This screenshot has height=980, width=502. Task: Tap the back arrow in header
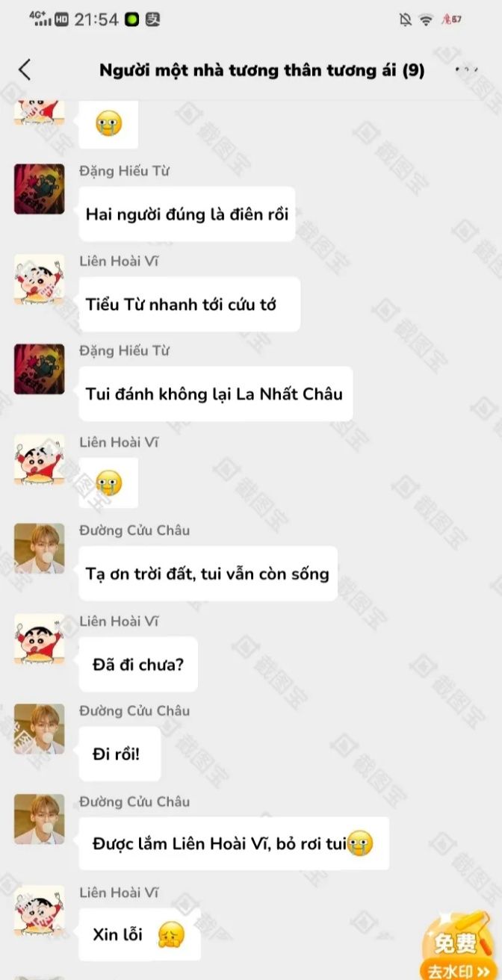[x=25, y=70]
